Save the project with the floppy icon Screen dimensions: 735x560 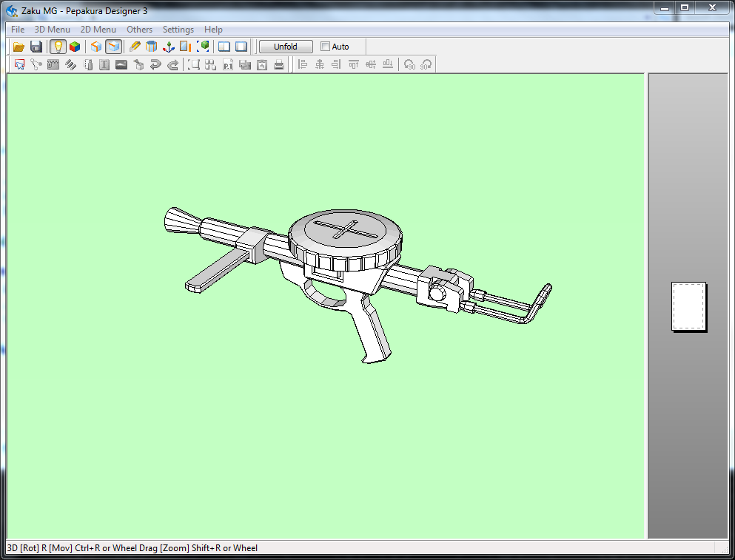coord(36,47)
